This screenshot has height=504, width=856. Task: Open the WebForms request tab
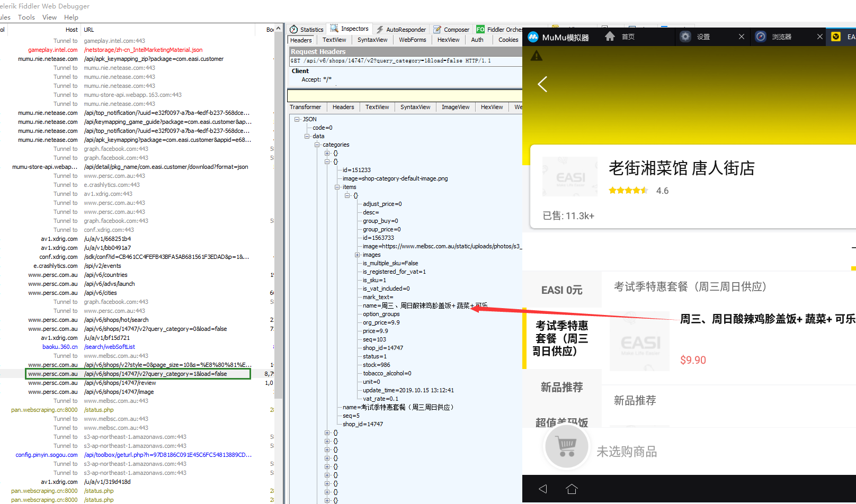pos(413,40)
